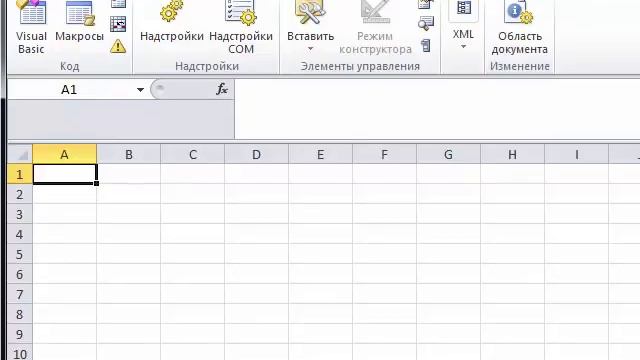
Task: Select column C header
Action: point(193,154)
